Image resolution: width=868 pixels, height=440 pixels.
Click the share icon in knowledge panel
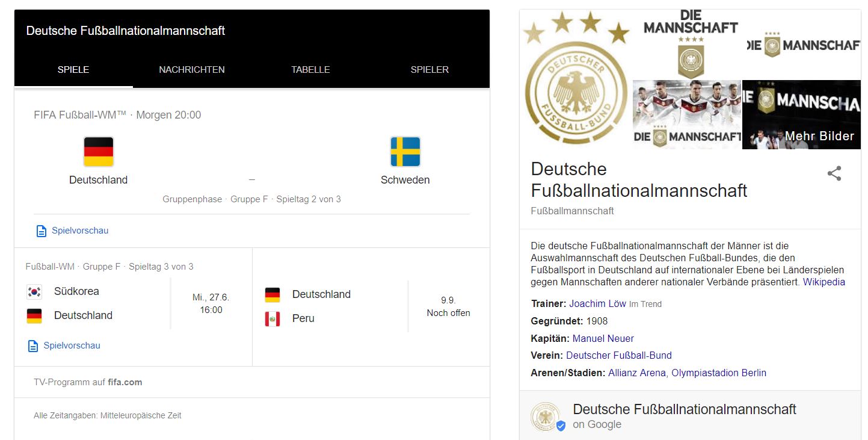pos(834,174)
